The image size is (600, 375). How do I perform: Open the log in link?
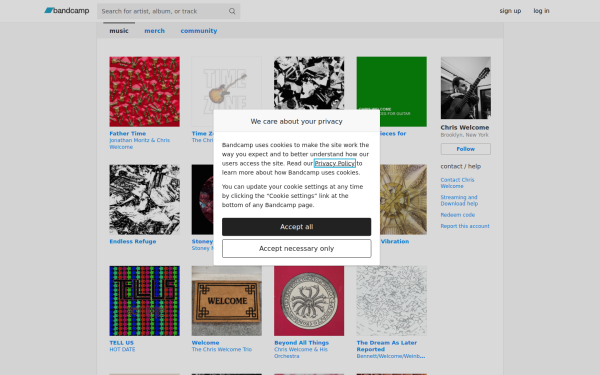coord(541,11)
